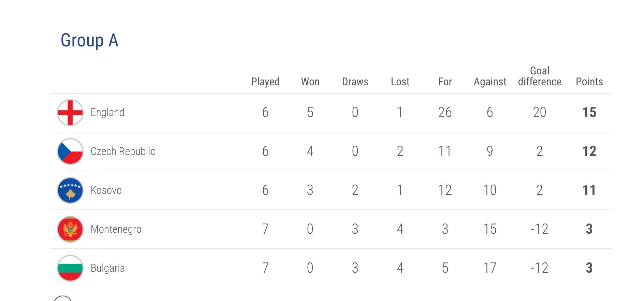Click the Kosovo flag icon
The height and width of the screenshot is (301, 644).
[x=70, y=190]
